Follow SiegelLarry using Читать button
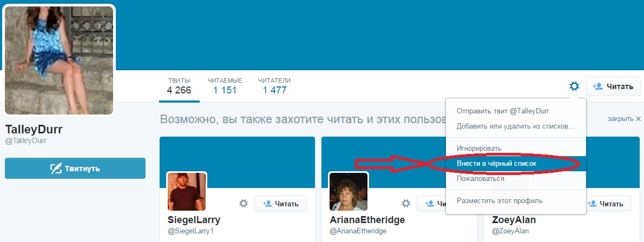This screenshot has height=242, width=644. click(x=280, y=204)
